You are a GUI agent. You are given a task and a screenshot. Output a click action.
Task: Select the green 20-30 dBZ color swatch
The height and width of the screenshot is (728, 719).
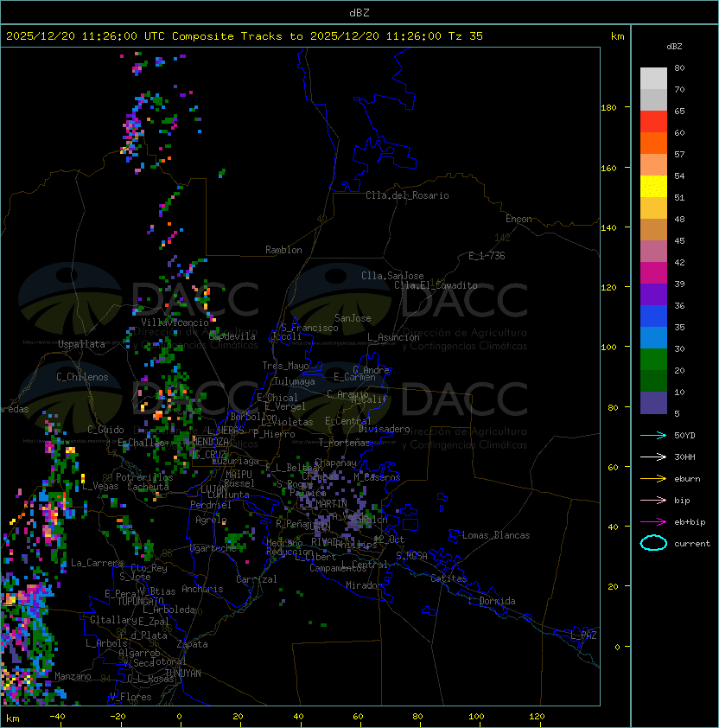pyautogui.click(x=653, y=360)
